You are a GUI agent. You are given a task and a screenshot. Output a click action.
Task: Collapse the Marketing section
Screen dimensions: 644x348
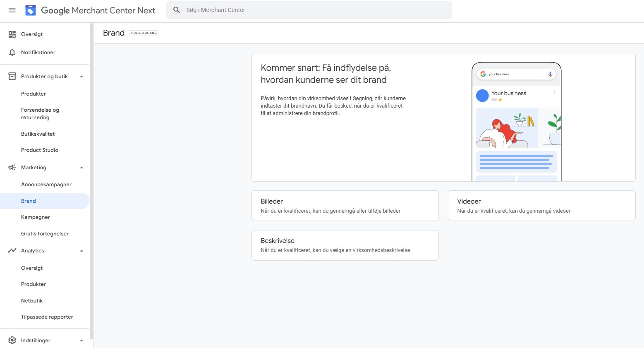(81, 167)
